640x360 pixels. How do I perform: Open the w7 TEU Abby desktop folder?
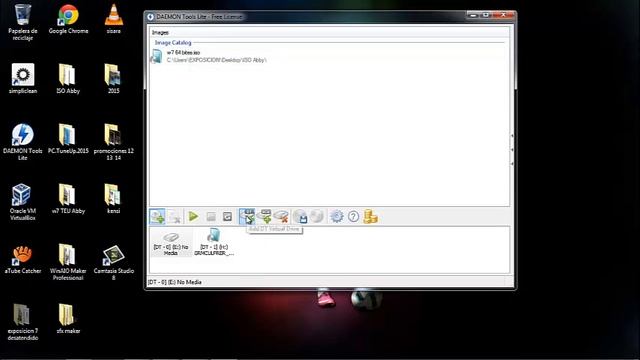tap(68, 199)
